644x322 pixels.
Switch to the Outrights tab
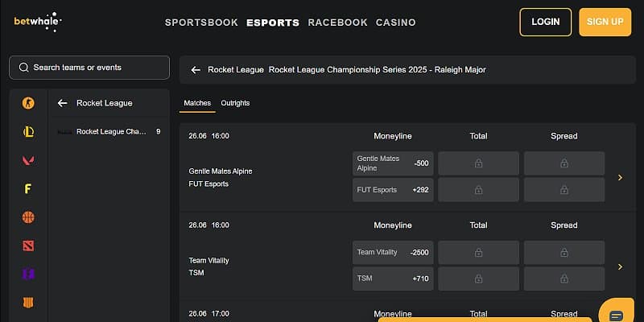[235, 103]
